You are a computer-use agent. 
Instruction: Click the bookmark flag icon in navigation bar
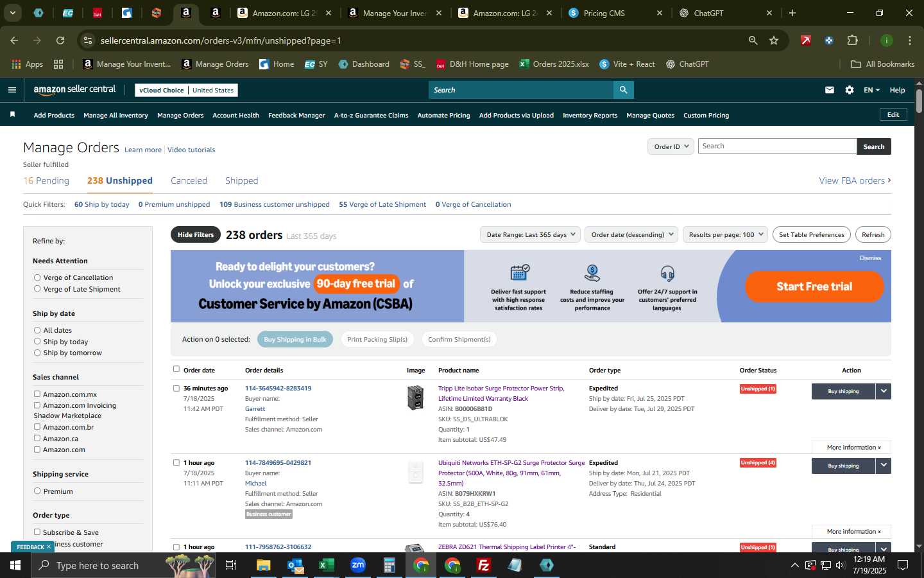[x=12, y=115]
